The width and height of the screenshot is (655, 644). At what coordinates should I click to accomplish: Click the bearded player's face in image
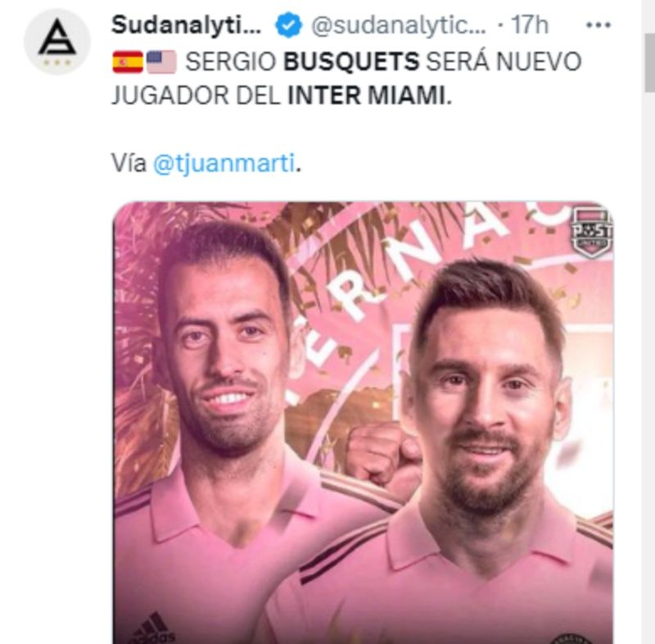point(485,401)
